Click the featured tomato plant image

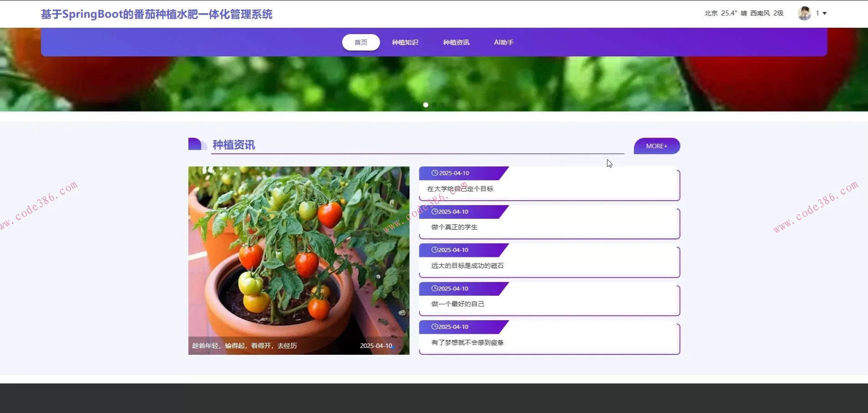298,259
